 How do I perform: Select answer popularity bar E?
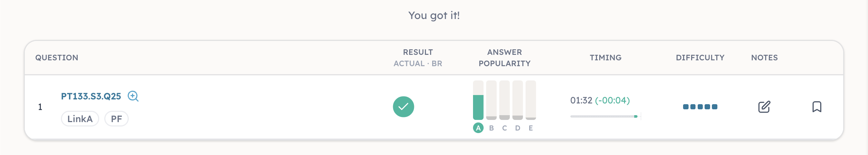531,100
